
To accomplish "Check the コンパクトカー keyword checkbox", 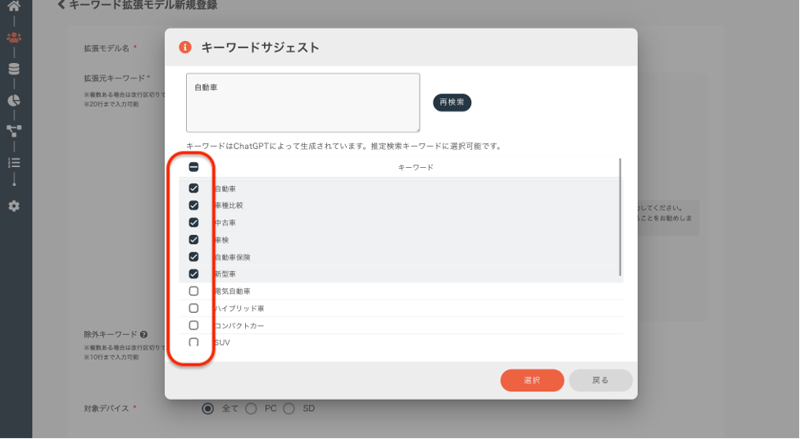I will 193,325.
